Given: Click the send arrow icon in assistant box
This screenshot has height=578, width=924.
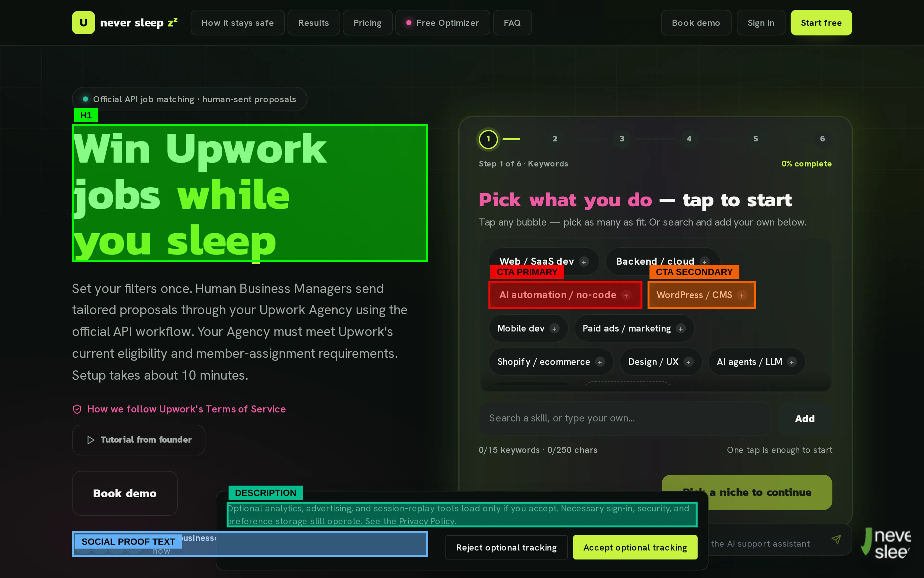Looking at the screenshot, I should click(836, 539).
